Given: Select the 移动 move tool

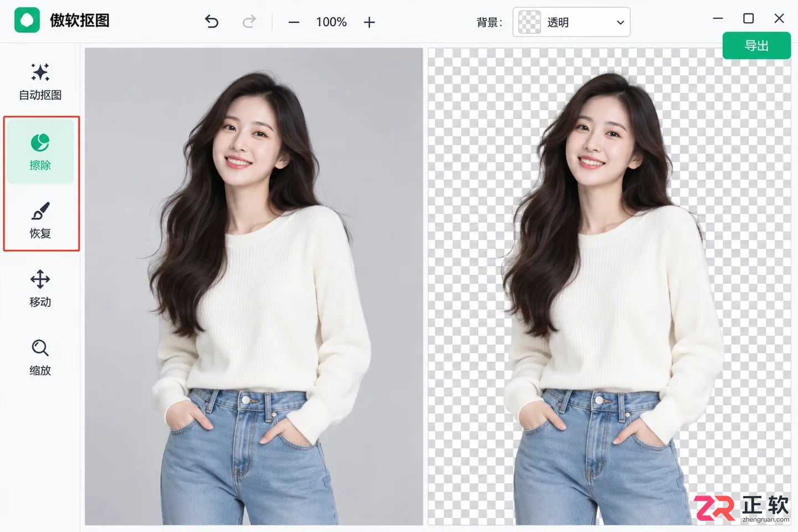Looking at the screenshot, I should coord(40,288).
